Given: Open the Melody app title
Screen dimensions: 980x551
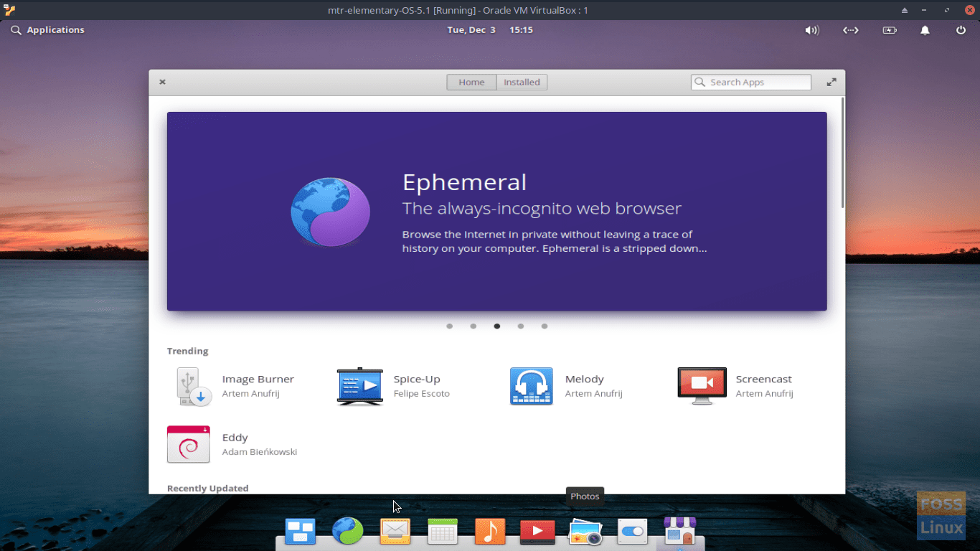Looking at the screenshot, I should pyautogui.click(x=585, y=380).
